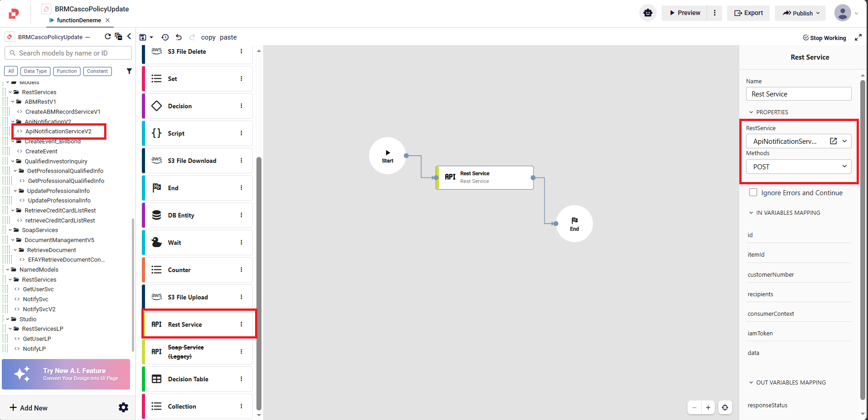Open options menu for Set component
This screenshot has width=868, height=420.
(241, 79)
